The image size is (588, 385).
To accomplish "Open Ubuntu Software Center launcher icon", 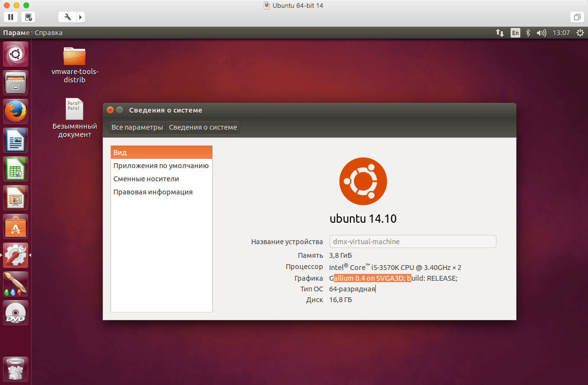I will (x=16, y=227).
